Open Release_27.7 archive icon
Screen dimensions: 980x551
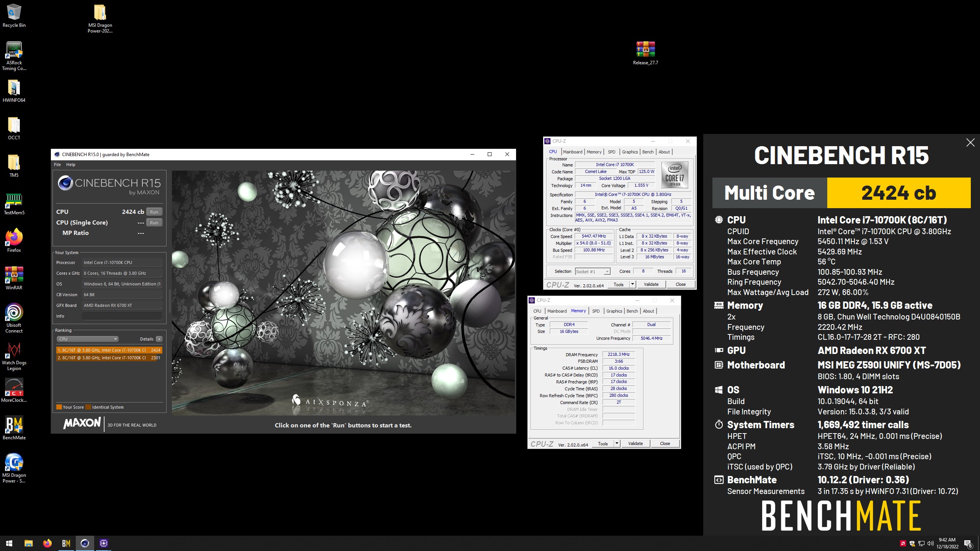645,54
